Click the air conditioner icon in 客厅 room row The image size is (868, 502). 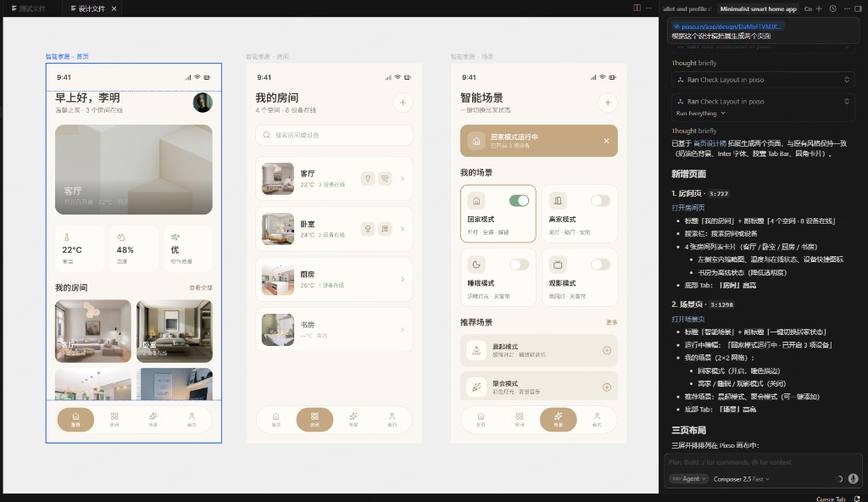pyautogui.click(x=386, y=178)
